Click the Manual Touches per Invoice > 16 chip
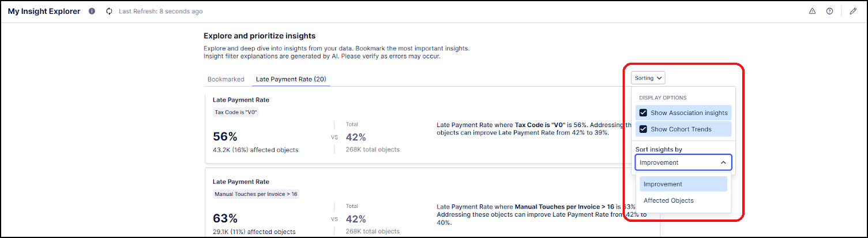This screenshot has width=868, height=238. pos(255,194)
